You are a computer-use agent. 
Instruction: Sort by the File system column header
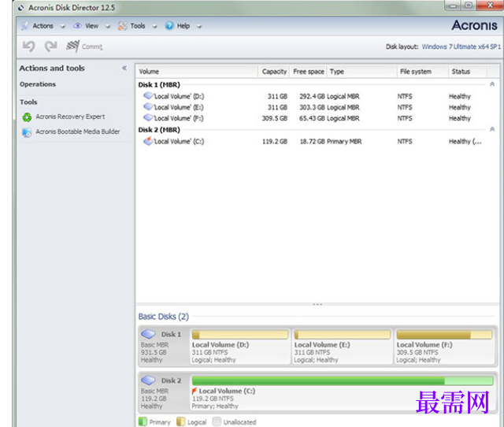(422, 72)
